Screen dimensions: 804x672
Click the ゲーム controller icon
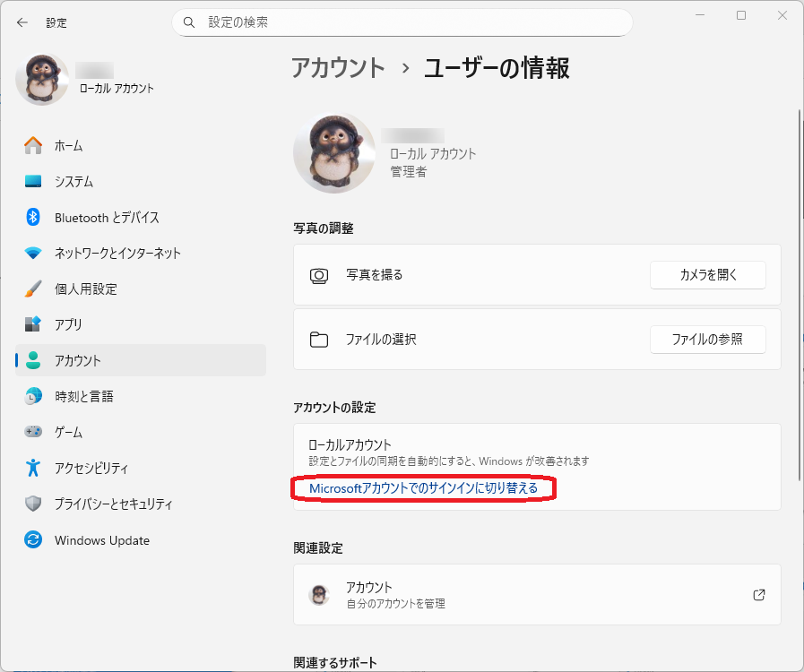(x=33, y=432)
